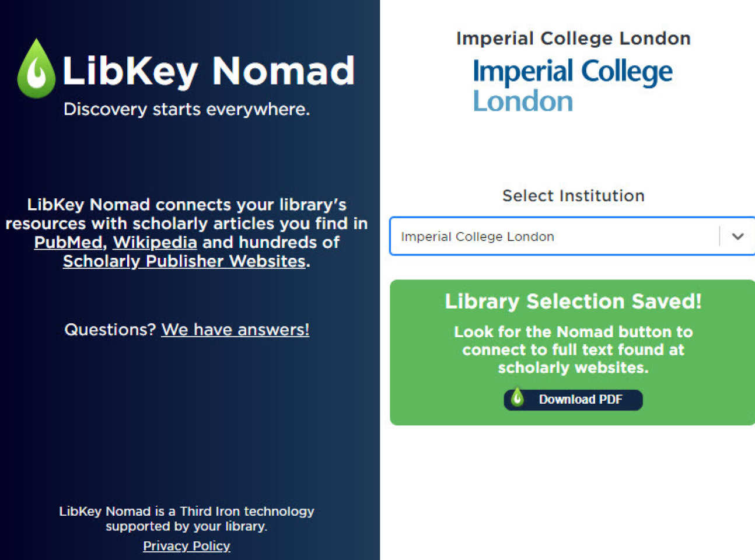Follow the Scholarly Publisher Websites link

184,261
